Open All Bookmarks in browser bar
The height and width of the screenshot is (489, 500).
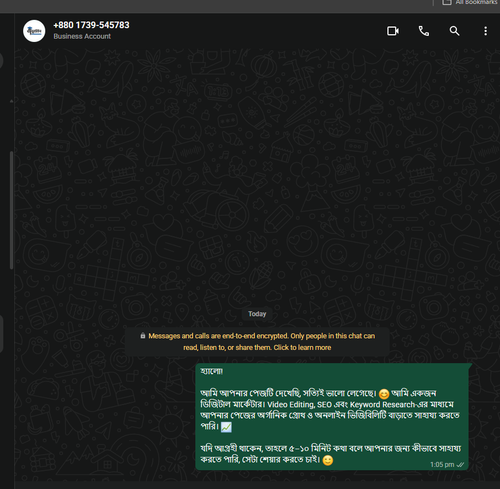[x=470, y=3]
